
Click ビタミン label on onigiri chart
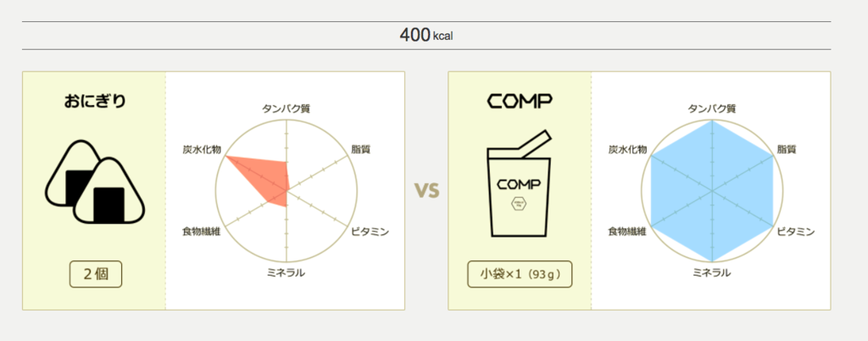coord(370,232)
